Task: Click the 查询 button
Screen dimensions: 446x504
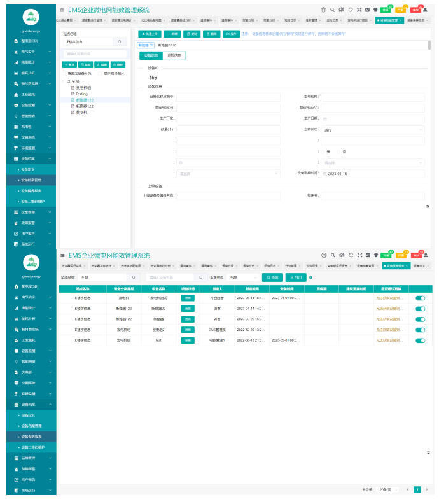Action: (x=272, y=277)
